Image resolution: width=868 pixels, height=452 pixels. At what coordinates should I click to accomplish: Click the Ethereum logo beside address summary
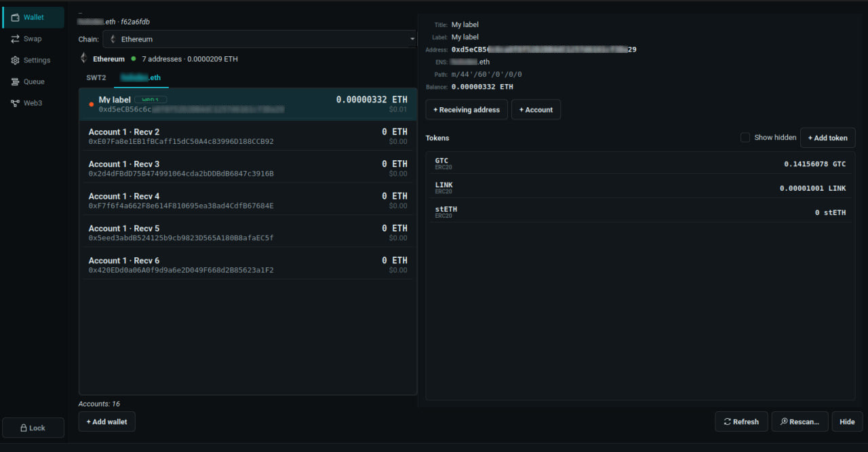[x=84, y=58]
